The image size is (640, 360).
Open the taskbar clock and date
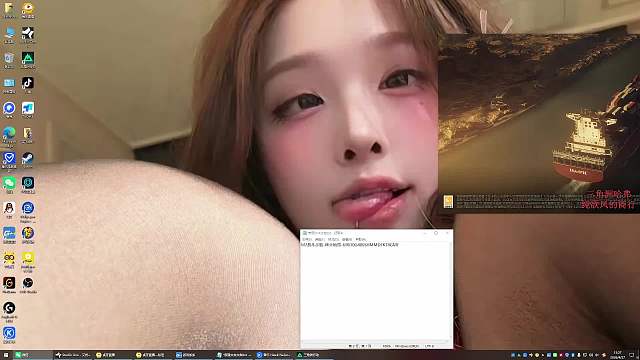[617, 355]
